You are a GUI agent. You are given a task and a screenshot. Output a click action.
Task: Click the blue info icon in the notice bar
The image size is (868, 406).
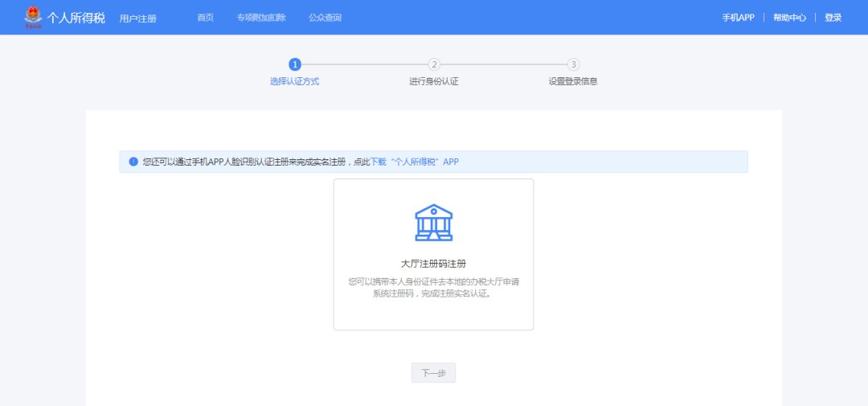[133, 162]
